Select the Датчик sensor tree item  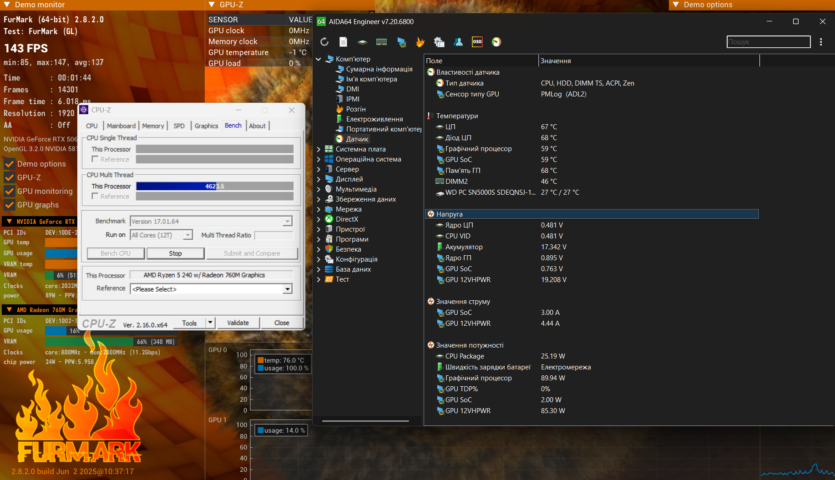coord(356,139)
